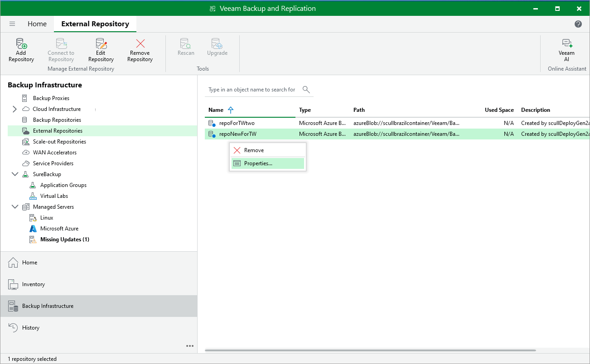Click the Path cell of repoForTWtwo

coord(406,123)
